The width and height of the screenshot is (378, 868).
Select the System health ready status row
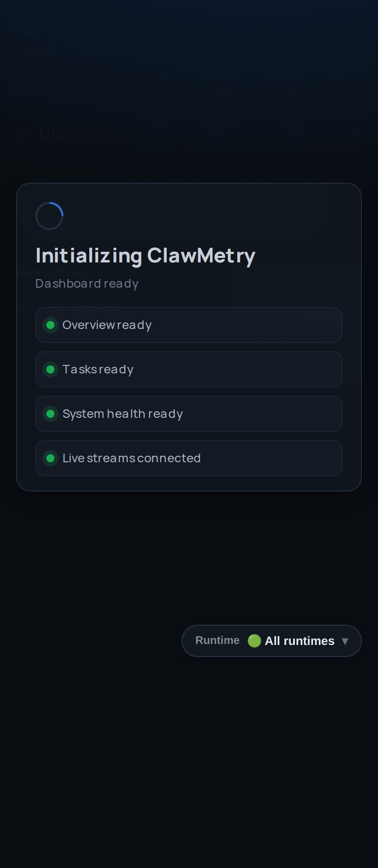[189, 414]
